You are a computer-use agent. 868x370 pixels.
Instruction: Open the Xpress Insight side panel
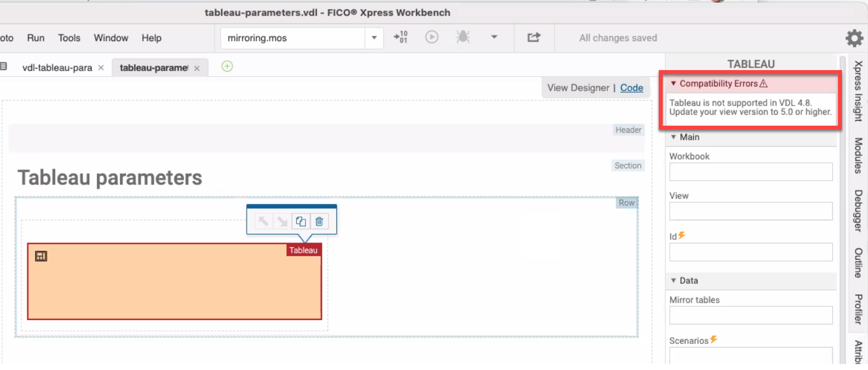click(x=858, y=91)
